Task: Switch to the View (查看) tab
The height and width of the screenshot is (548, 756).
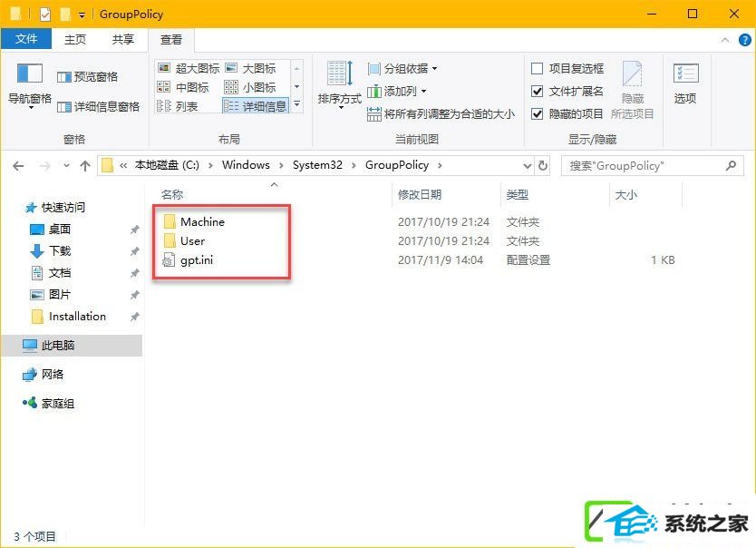Action: [x=171, y=40]
